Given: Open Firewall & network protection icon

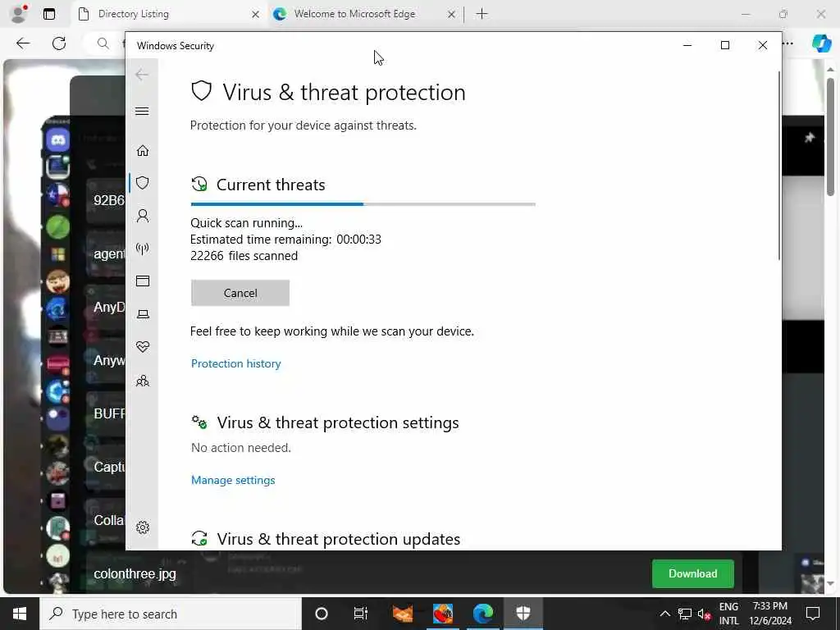Looking at the screenshot, I should click(x=143, y=249).
